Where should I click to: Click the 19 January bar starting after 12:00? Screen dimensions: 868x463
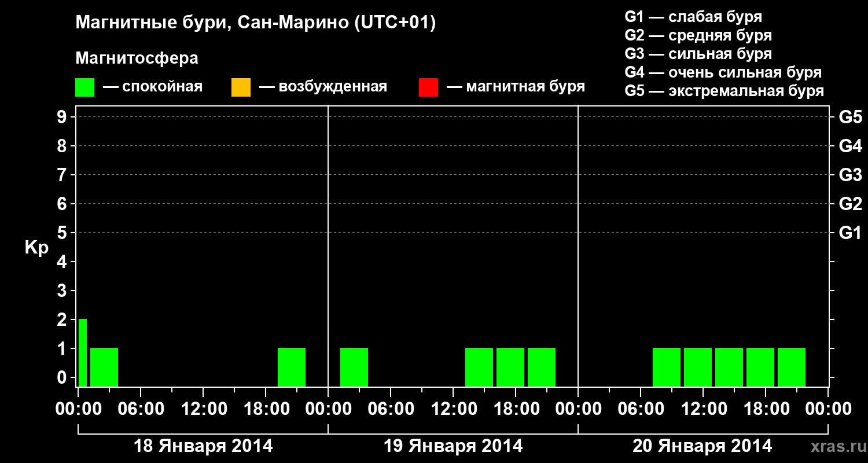point(479,367)
